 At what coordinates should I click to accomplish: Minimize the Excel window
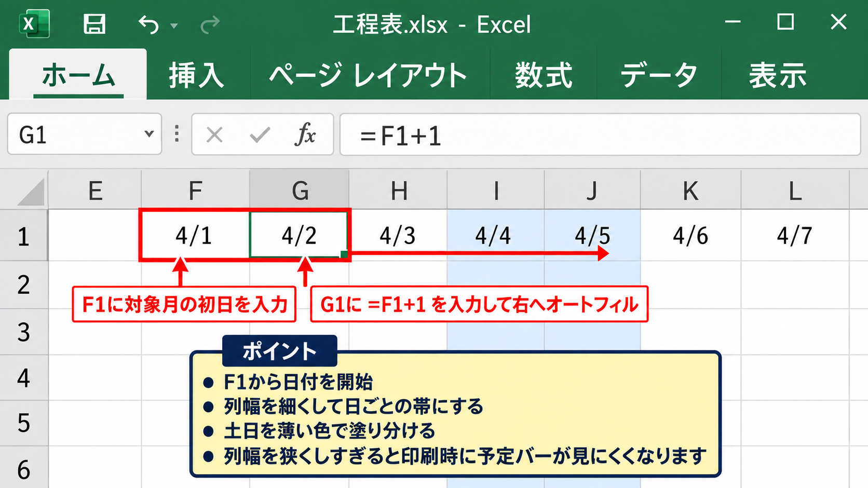[733, 22]
